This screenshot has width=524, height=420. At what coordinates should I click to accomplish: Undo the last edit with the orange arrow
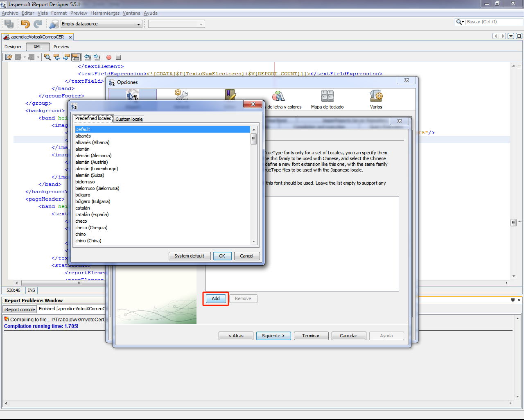click(x=25, y=24)
